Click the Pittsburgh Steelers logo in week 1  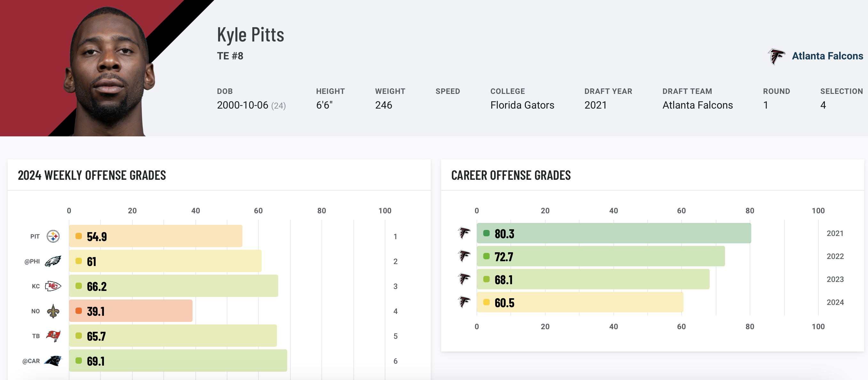[53, 236]
